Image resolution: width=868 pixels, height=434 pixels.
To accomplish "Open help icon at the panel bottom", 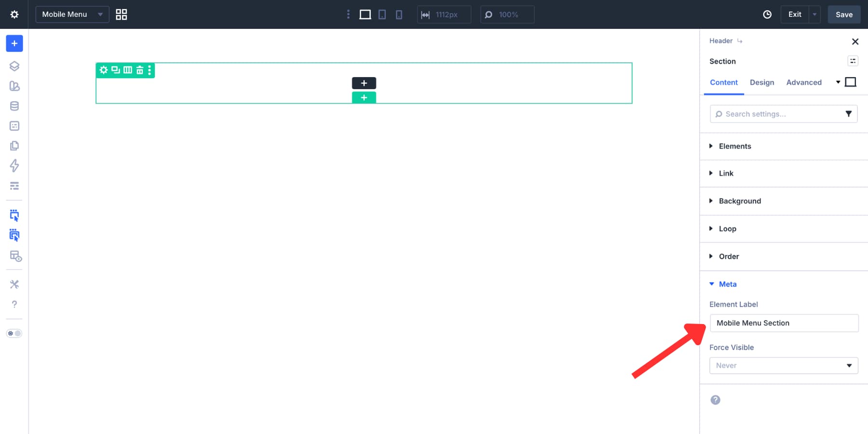I will [x=716, y=400].
